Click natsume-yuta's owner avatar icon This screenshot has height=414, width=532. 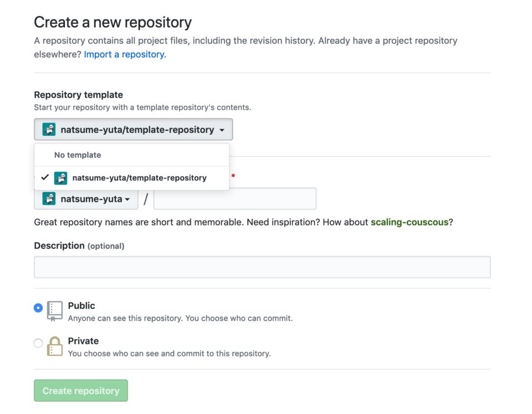pyautogui.click(x=49, y=198)
